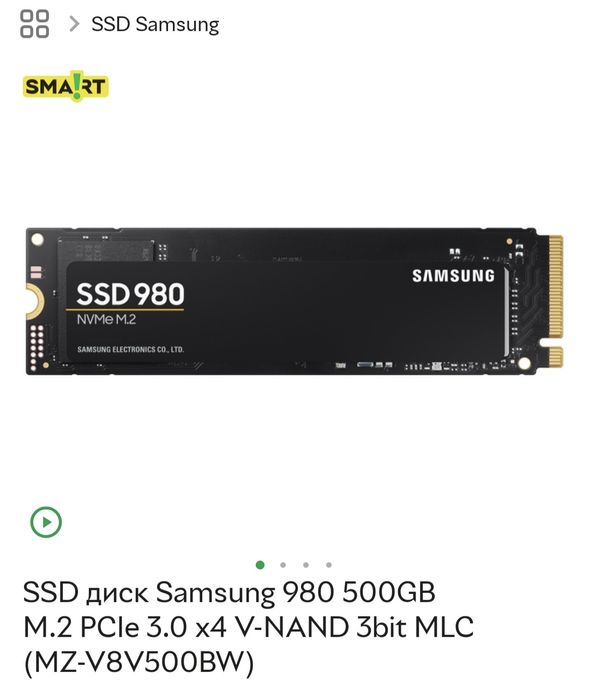The width and height of the screenshot is (589, 699).
Task: Click the breadcrumb chevron arrow
Action: (74, 24)
